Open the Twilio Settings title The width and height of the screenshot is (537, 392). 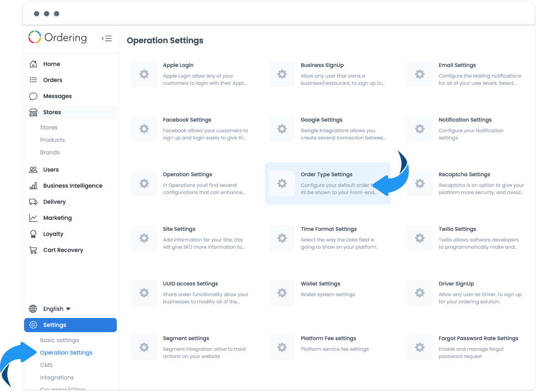pyautogui.click(x=457, y=229)
